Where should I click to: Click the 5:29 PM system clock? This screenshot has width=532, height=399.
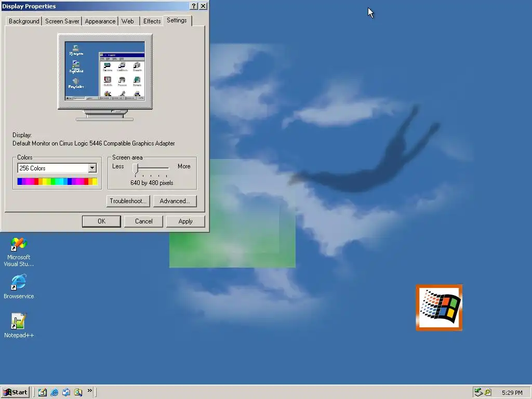click(512, 393)
